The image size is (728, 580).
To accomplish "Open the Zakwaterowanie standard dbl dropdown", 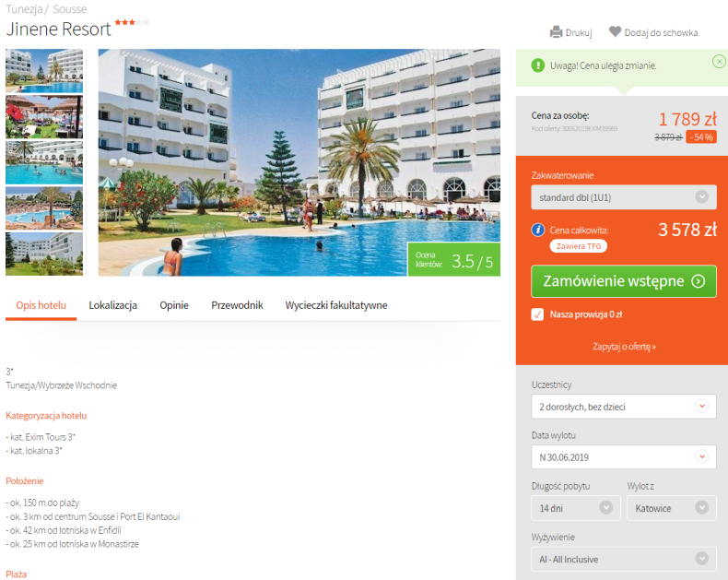I will click(624, 197).
